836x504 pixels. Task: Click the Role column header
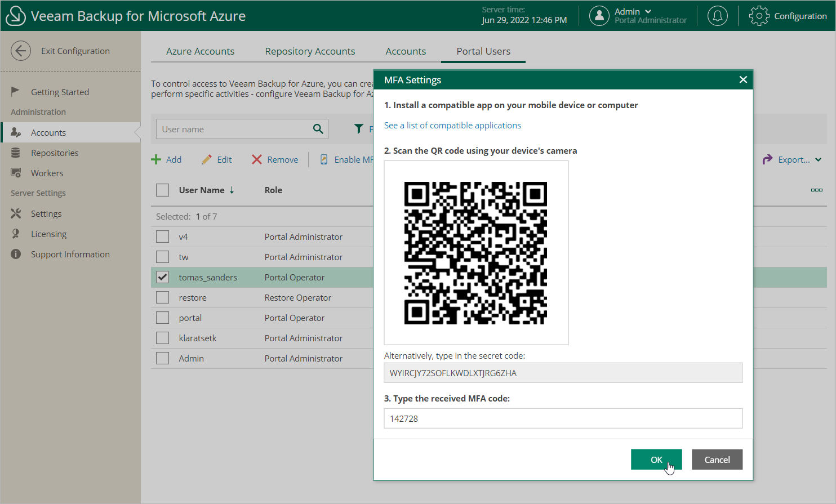tap(273, 190)
